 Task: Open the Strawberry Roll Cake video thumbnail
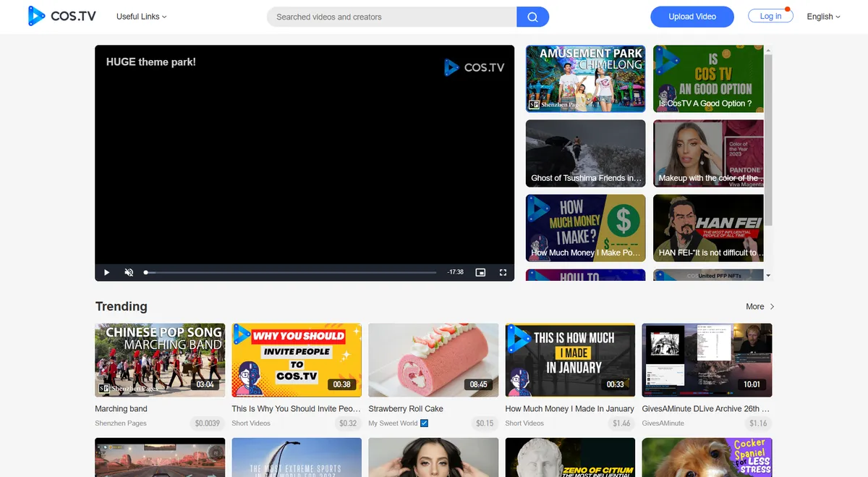point(433,360)
